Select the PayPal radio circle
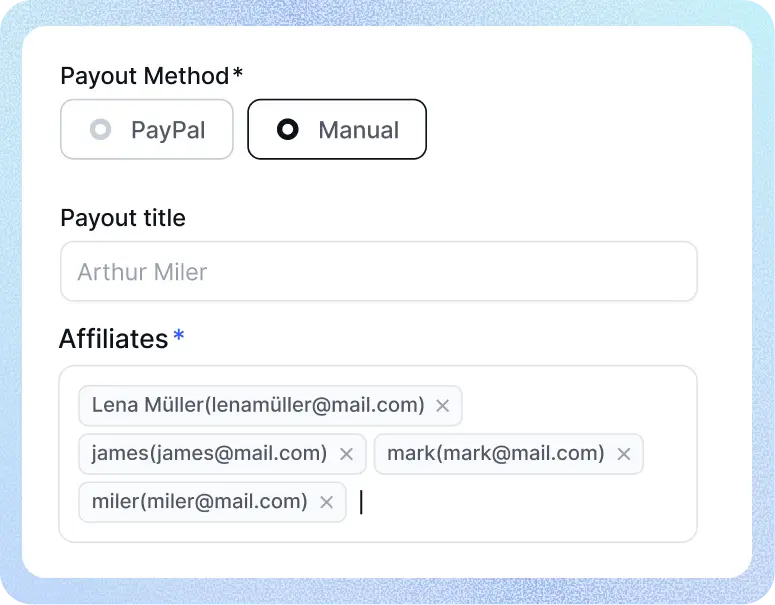 pos(100,129)
